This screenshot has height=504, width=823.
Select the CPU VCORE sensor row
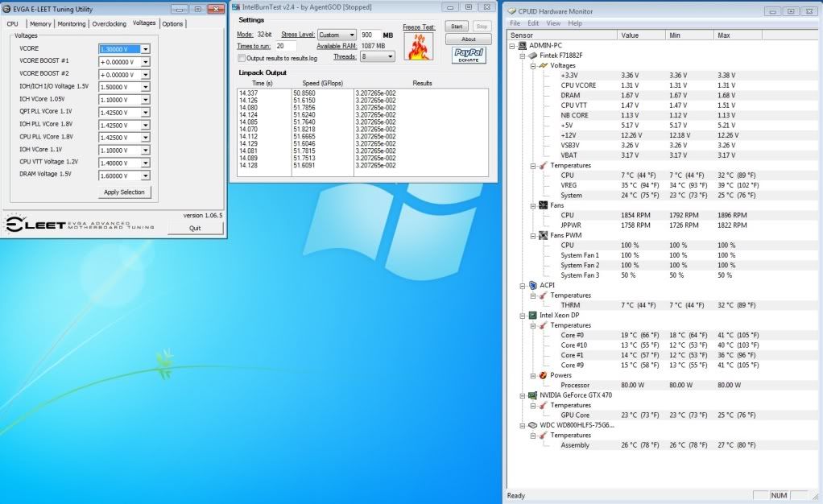[x=661, y=85]
